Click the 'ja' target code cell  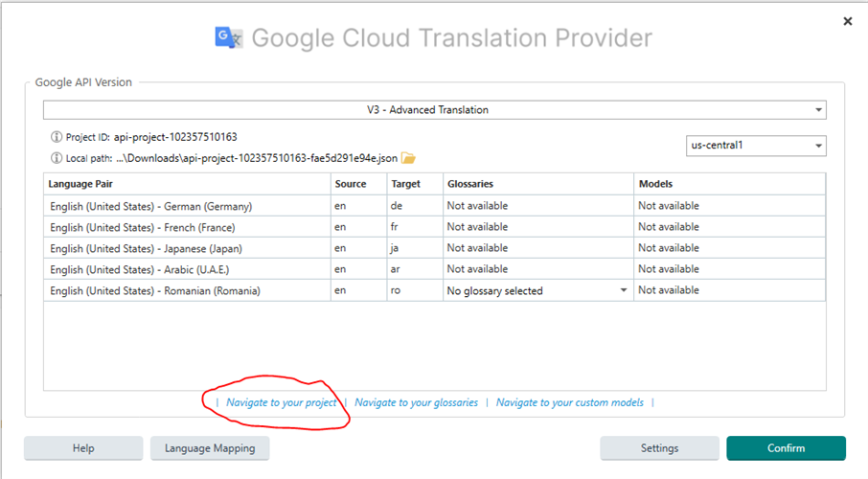coord(415,248)
